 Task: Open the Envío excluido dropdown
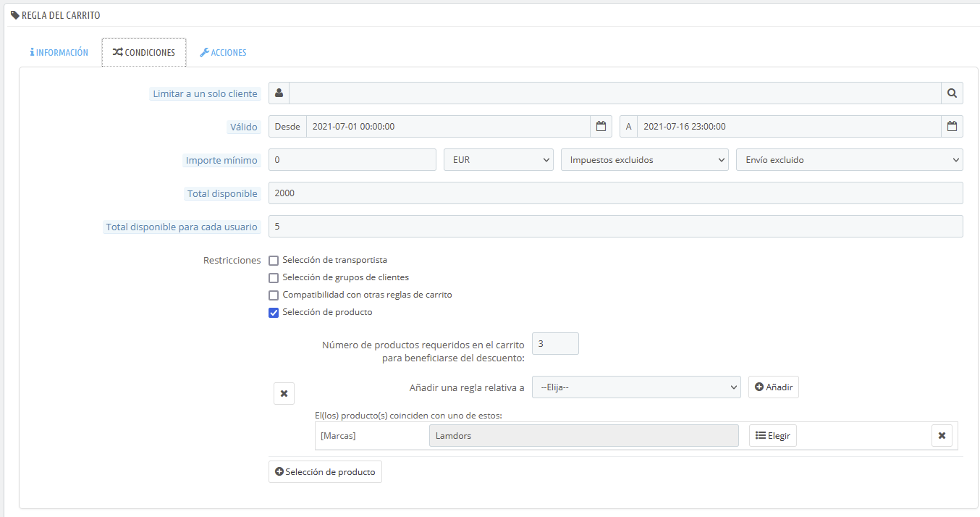(849, 160)
